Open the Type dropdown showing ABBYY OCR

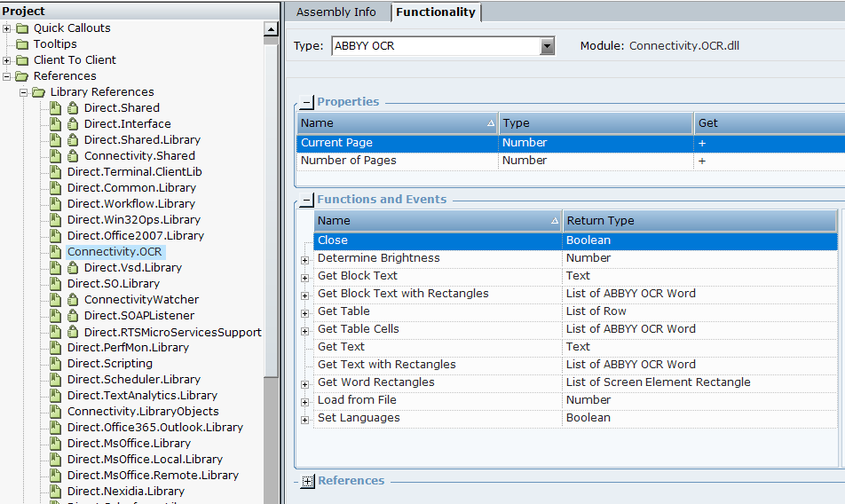point(547,46)
